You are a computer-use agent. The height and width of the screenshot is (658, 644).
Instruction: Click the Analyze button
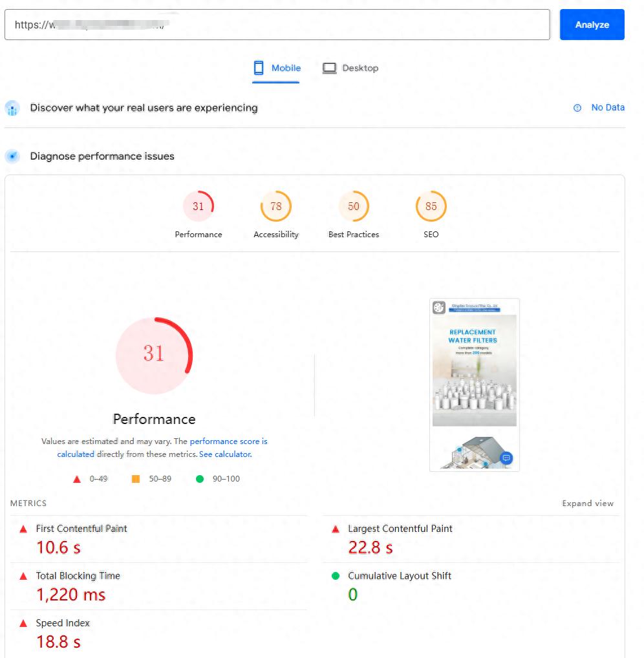592,25
